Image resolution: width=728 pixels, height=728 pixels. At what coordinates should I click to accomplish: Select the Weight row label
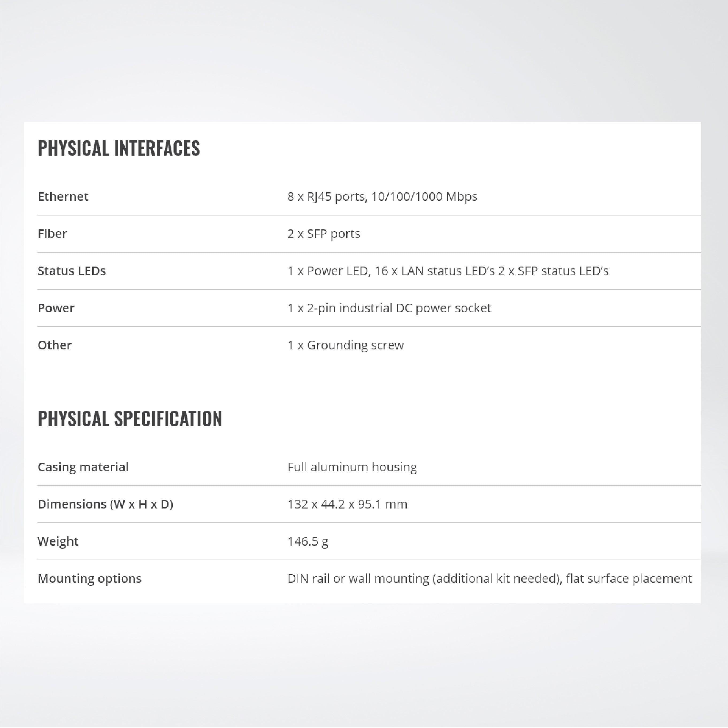click(x=58, y=541)
